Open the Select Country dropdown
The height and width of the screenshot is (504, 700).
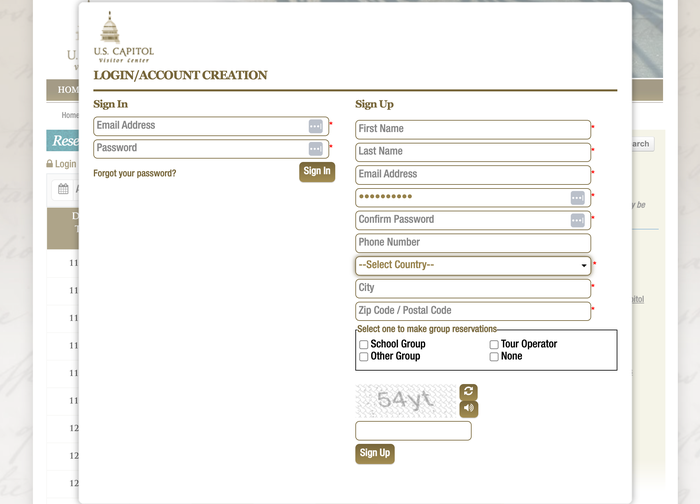coord(473,266)
